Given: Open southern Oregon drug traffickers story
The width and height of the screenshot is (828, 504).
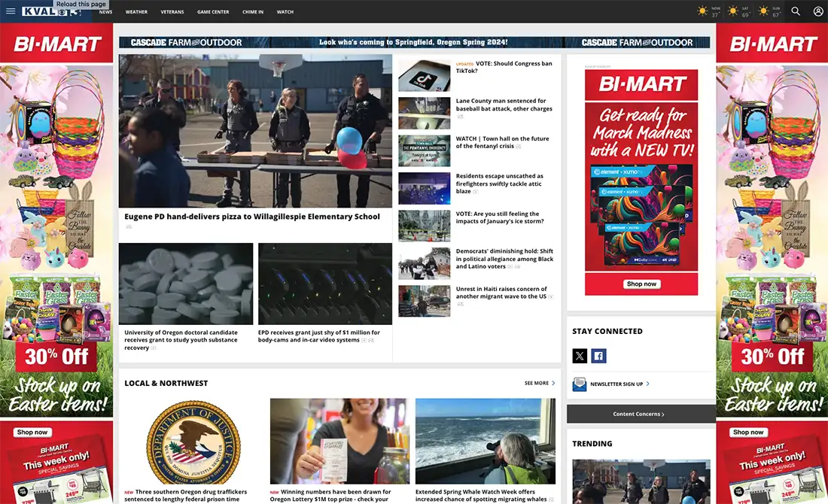Looking at the screenshot, I should click(185, 495).
